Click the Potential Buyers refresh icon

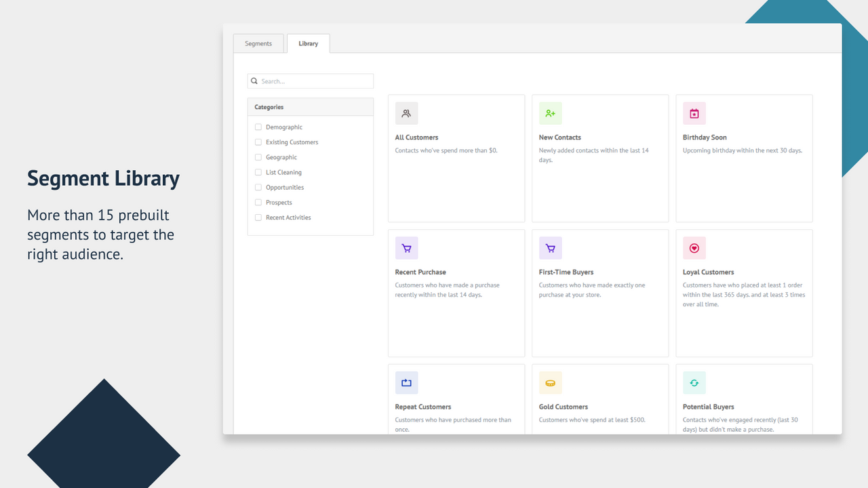tap(694, 382)
